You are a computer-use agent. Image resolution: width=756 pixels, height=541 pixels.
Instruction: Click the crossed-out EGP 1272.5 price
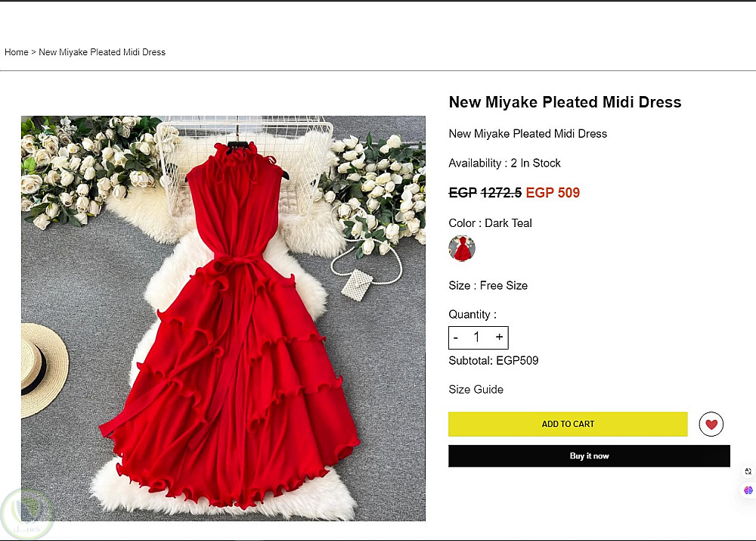point(485,193)
